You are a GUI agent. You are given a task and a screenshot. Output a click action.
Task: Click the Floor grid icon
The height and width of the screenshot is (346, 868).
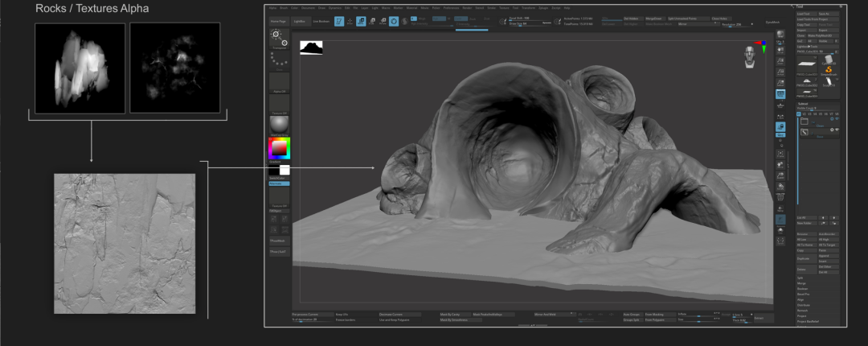coord(780,105)
